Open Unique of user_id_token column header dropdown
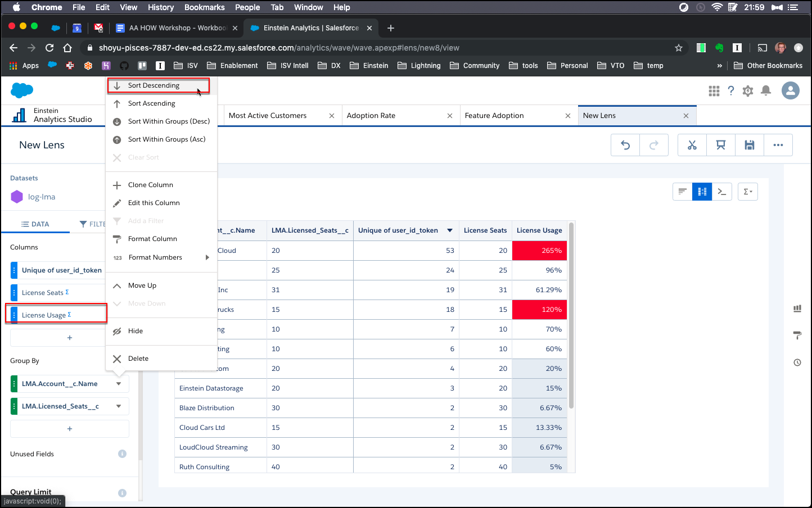The width and height of the screenshot is (812, 508). click(x=450, y=230)
